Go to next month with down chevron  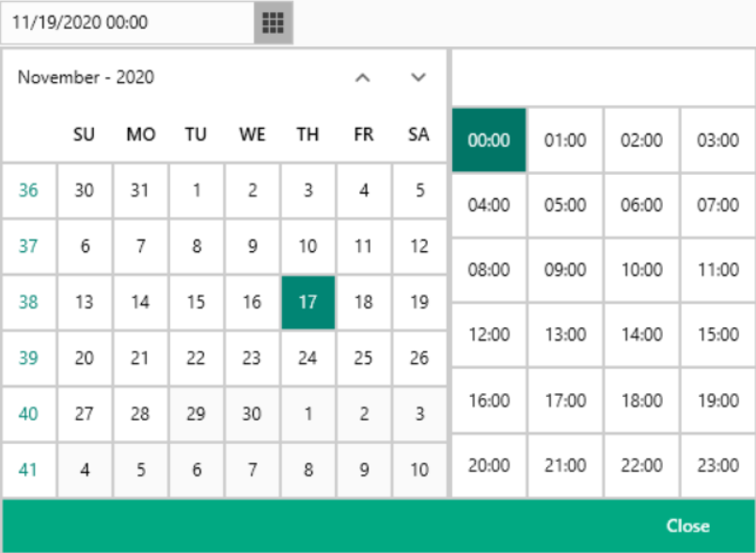point(418,77)
